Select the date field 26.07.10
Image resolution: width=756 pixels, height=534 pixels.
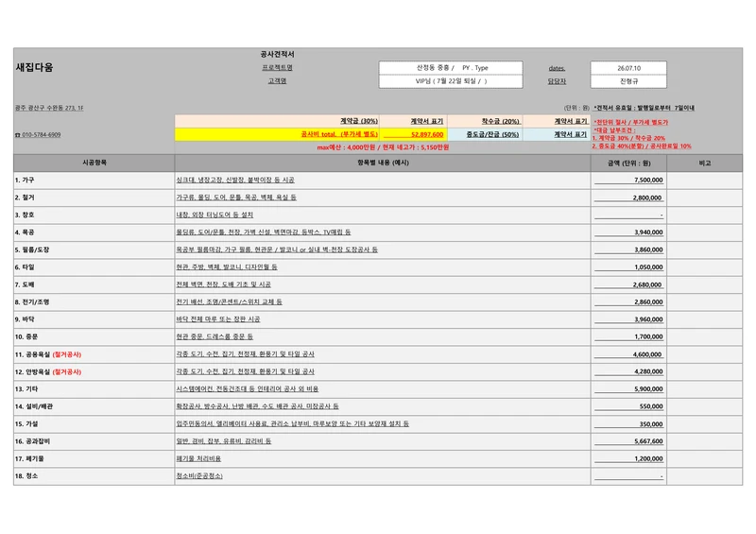(x=628, y=68)
